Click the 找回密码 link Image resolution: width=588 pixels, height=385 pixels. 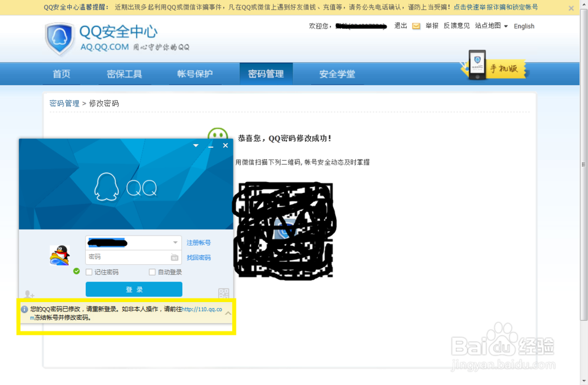point(198,257)
